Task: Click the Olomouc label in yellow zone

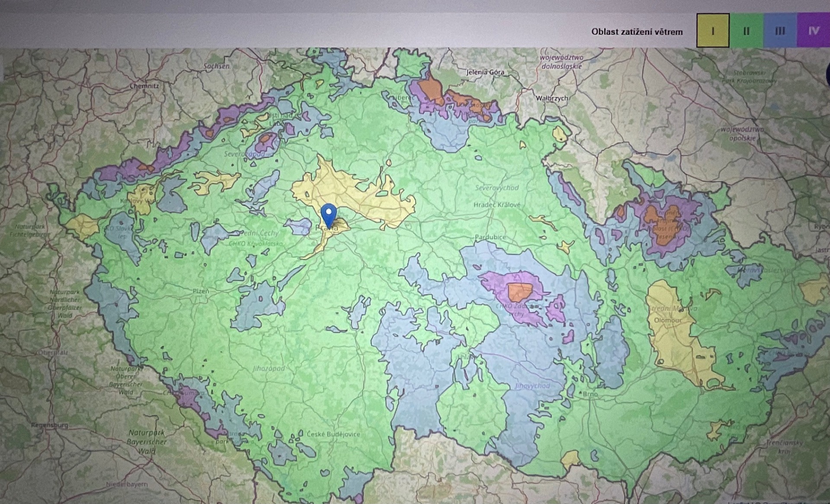Action: point(667,320)
